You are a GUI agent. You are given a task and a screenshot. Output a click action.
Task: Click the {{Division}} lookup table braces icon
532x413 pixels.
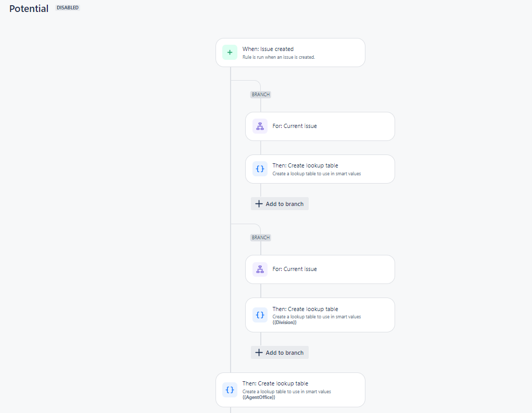pyautogui.click(x=260, y=315)
